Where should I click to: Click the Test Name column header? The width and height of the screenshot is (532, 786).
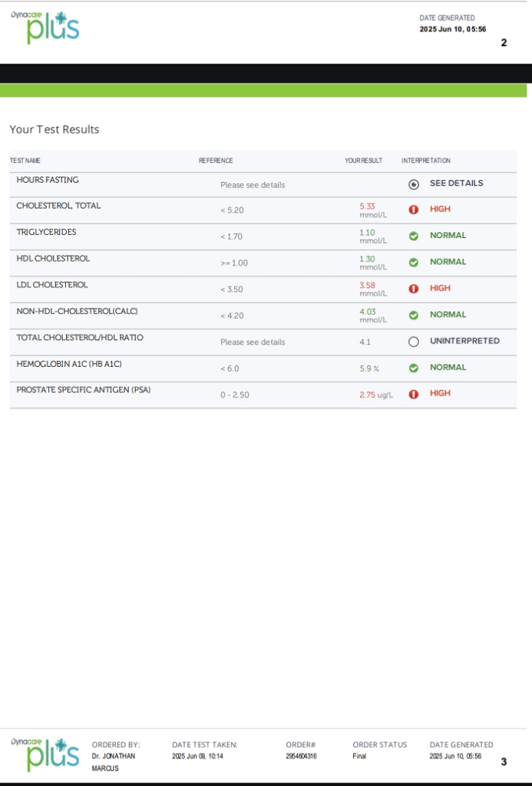(x=25, y=160)
